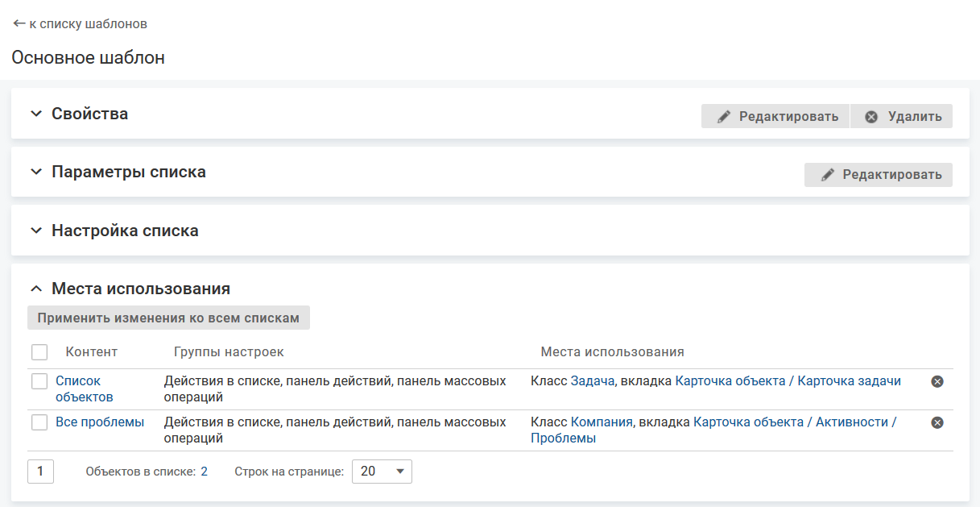The width and height of the screenshot is (980, 507).
Task: Open the Список объектов content link
Action: click(x=78, y=381)
